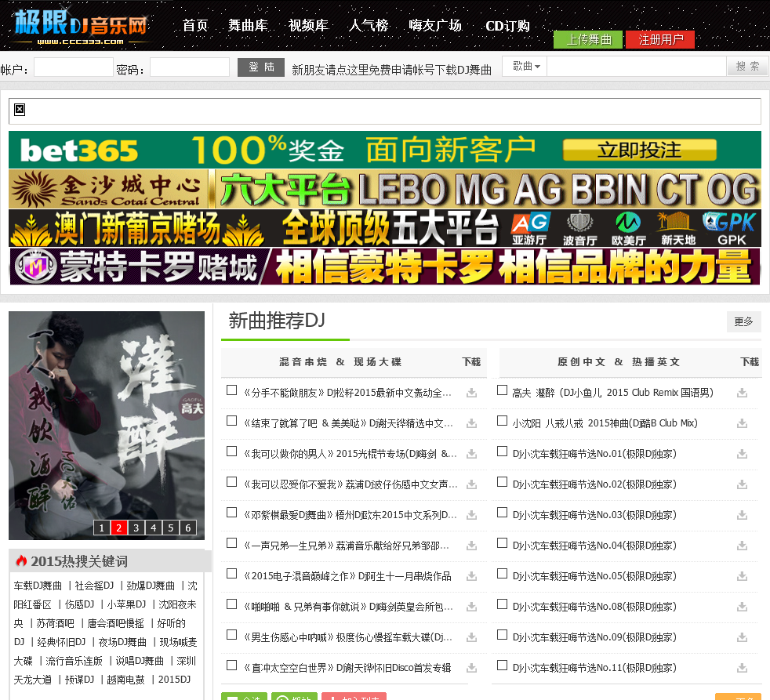Download Dj小沈车载狂嗨节选No.09
Viewport: 770px width, 700px height.
(x=742, y=637)
